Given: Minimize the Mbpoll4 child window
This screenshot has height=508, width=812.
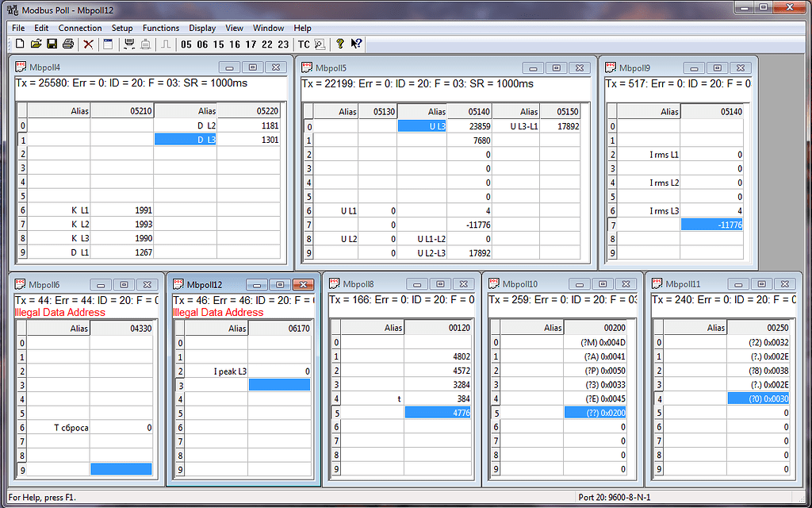Looking at the screenshot, I should click(x=230, y=67).
